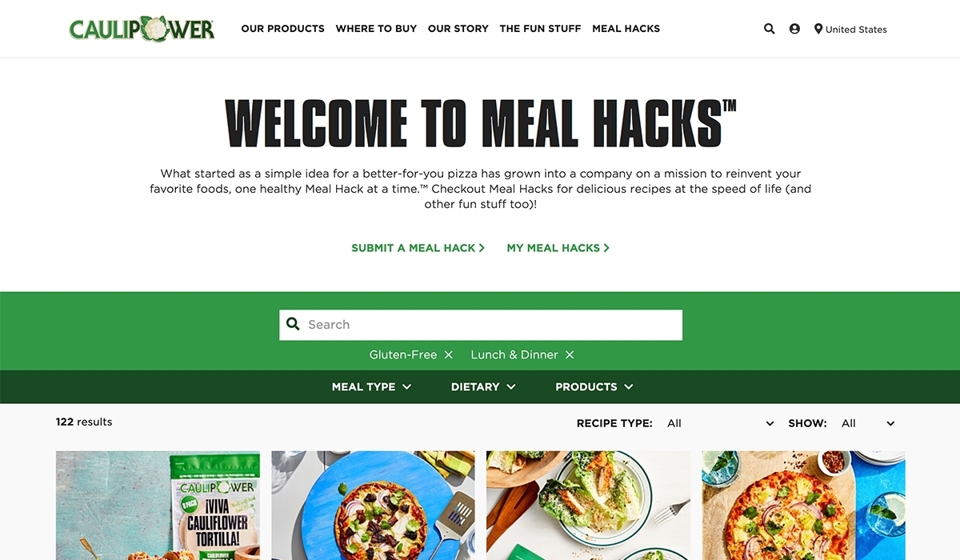This screenshot has width=960, height=560.
Task: Open the Cauliflower Tortilla recipe thumbnail
Action: pos(158,505)
